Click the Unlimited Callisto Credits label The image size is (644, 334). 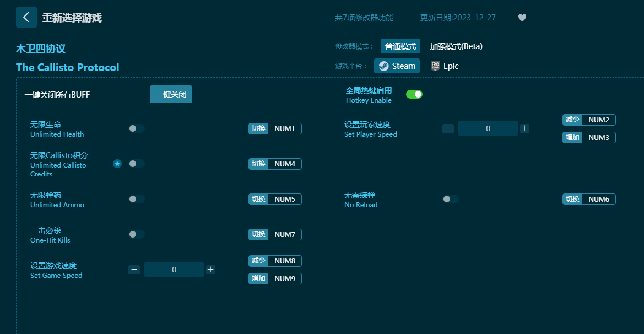pyautogui.click(x=58, y=169)
